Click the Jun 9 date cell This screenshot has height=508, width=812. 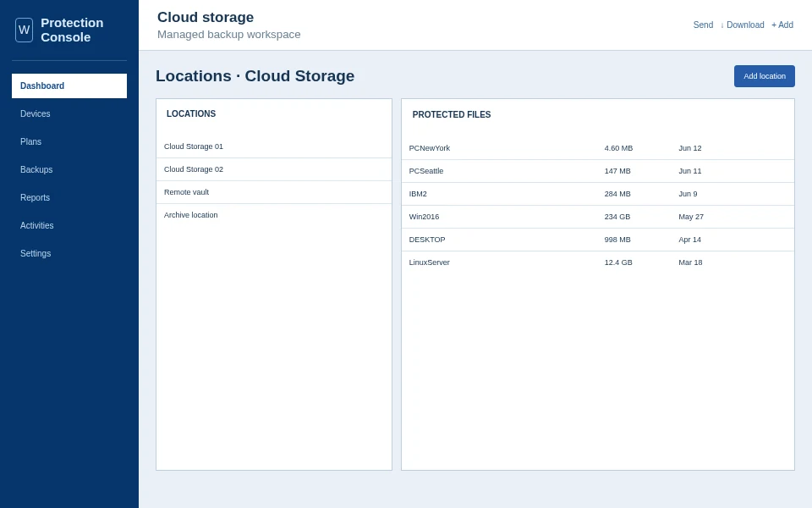coord(688,194)
